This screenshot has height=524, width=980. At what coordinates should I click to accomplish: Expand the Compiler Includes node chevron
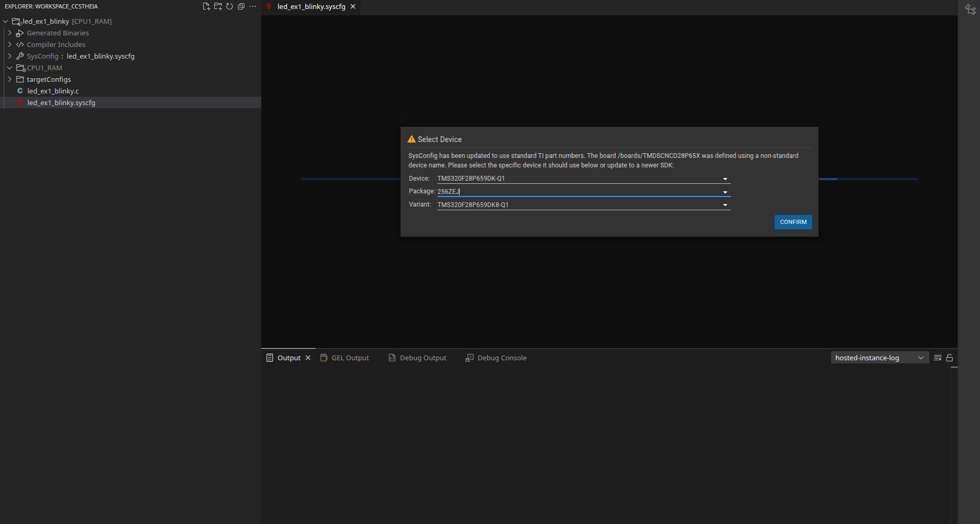pyautogui.click(x=10, y=44)
